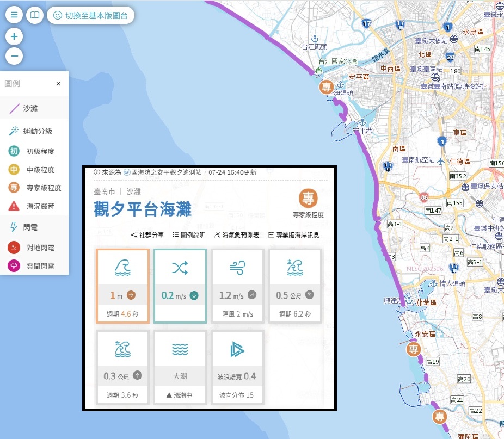The height and width of the screenshot is (439, 504).
Task: Click the 社群分享 share link
Action: tap(147, 235)
